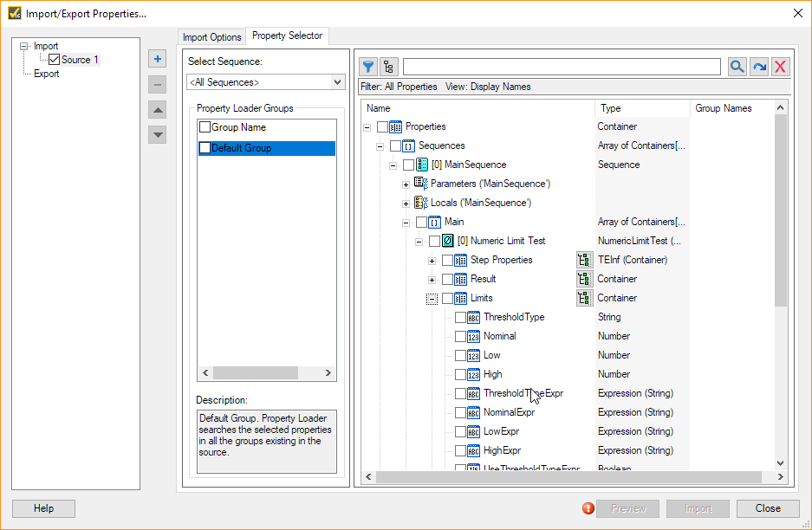Click the property search text field

click(562, 67)
